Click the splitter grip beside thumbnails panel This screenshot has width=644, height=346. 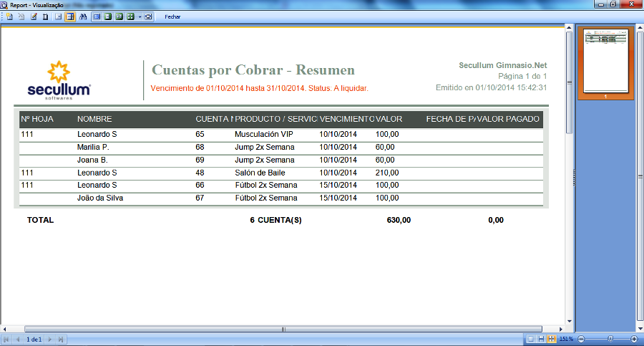[x=574, y=178]
